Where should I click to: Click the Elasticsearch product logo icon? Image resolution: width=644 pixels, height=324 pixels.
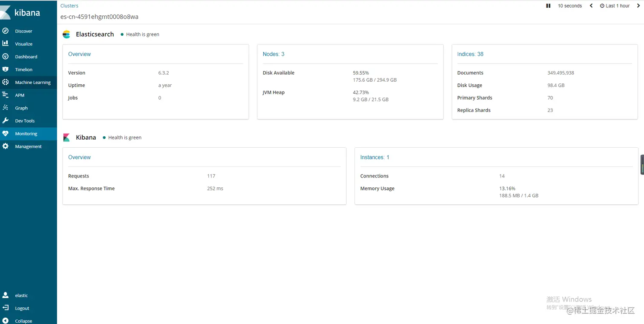click(x=66, y=34)
